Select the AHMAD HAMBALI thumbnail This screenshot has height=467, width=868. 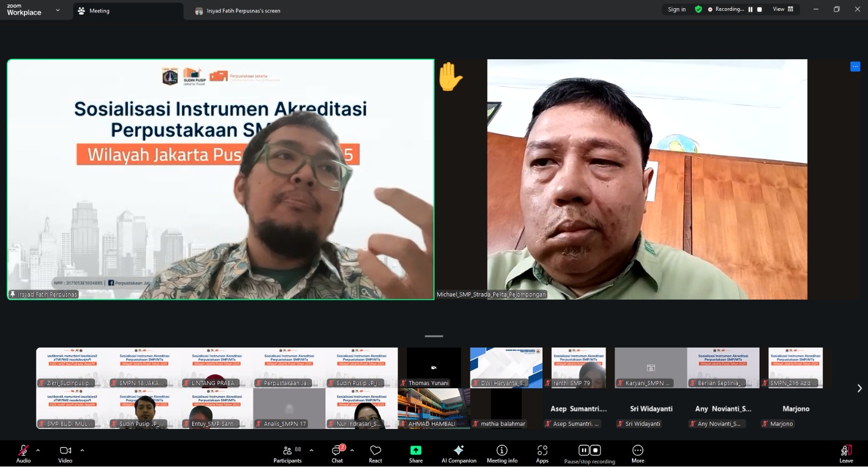tap(434, 408)
